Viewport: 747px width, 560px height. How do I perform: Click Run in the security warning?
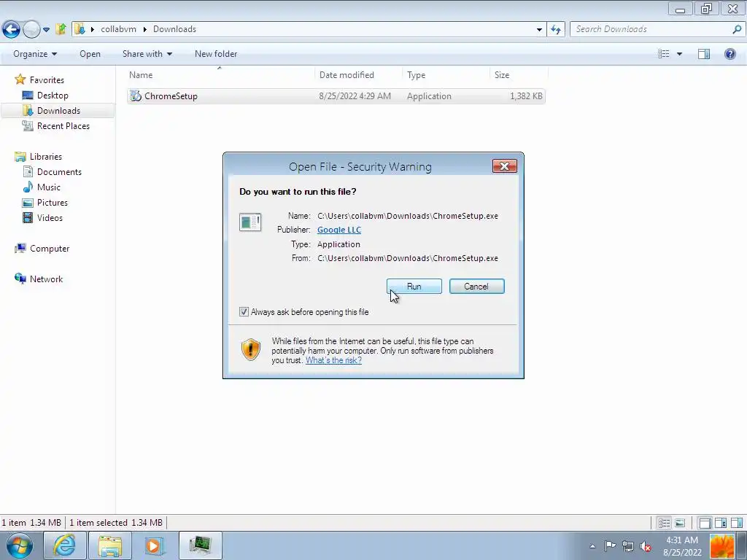pos(414,286)
